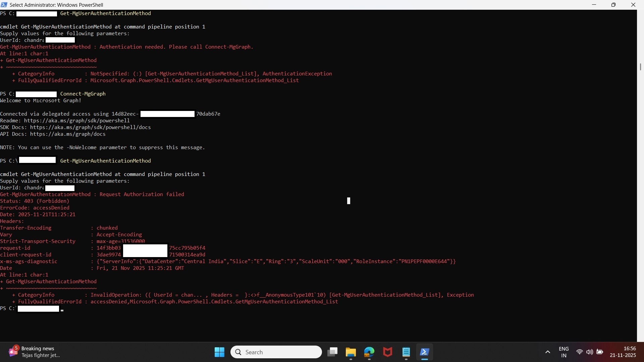Minimize the PowerShell window
The width and height of the screenshot is (644, 362).
tap(594, 5)
